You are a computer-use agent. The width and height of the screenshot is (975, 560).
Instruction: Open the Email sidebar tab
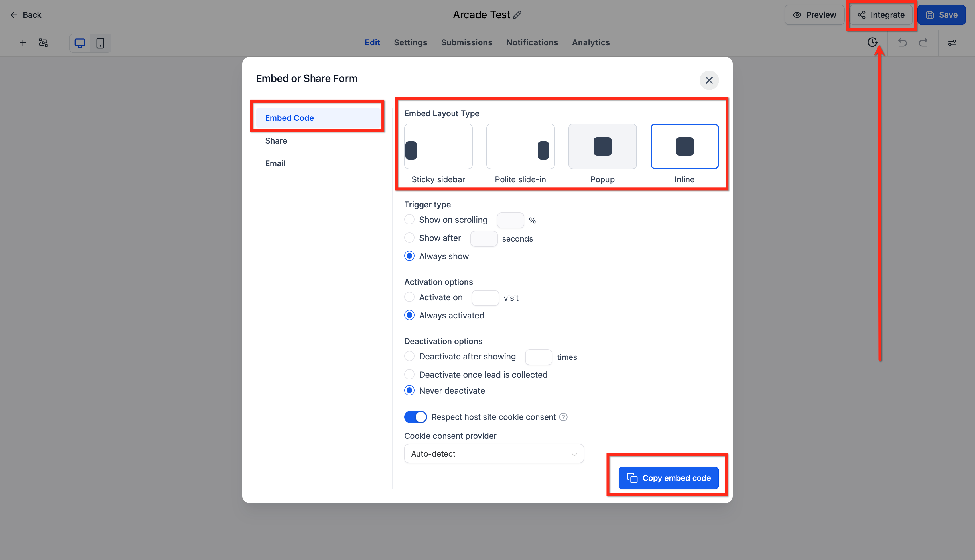[x=318, y=163]
